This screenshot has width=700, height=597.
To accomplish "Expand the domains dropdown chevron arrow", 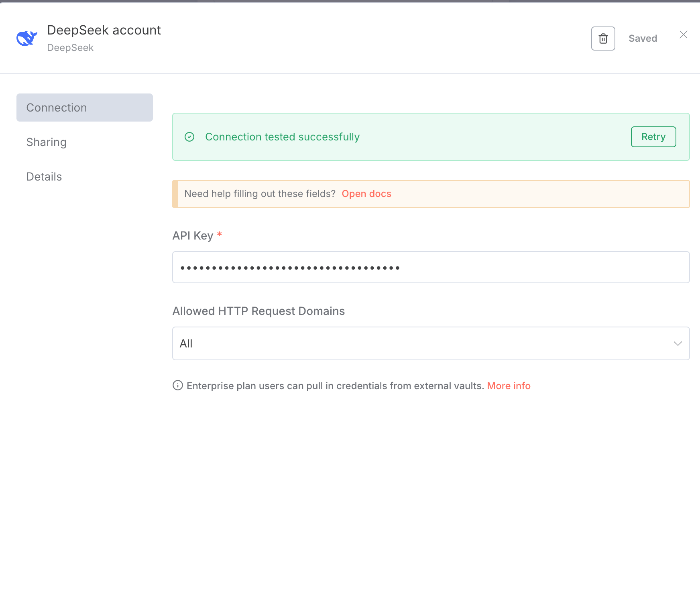I will tap(678, 344).
